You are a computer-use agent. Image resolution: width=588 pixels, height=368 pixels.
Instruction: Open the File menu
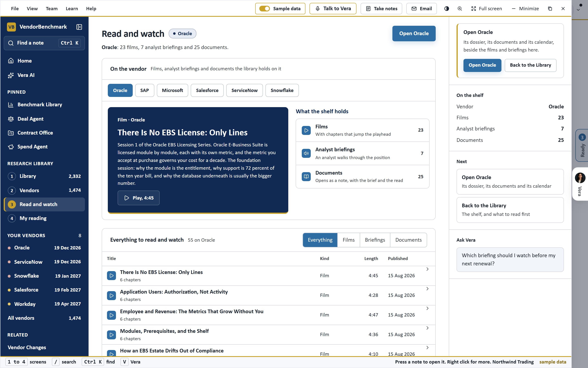point(15,9)
